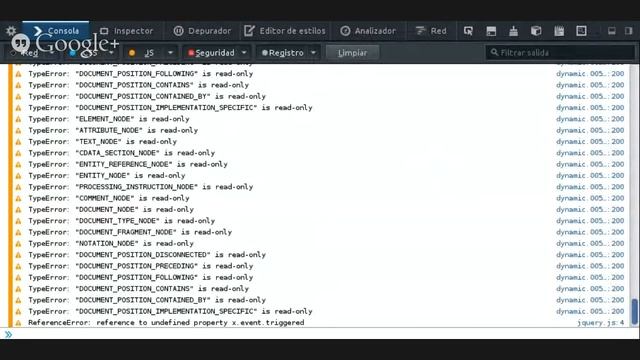This screenshot has width=640, height=360.
Task: Open the Registro filter dropdown arrow
Action: pyautogui.click(x=313, y=53)
